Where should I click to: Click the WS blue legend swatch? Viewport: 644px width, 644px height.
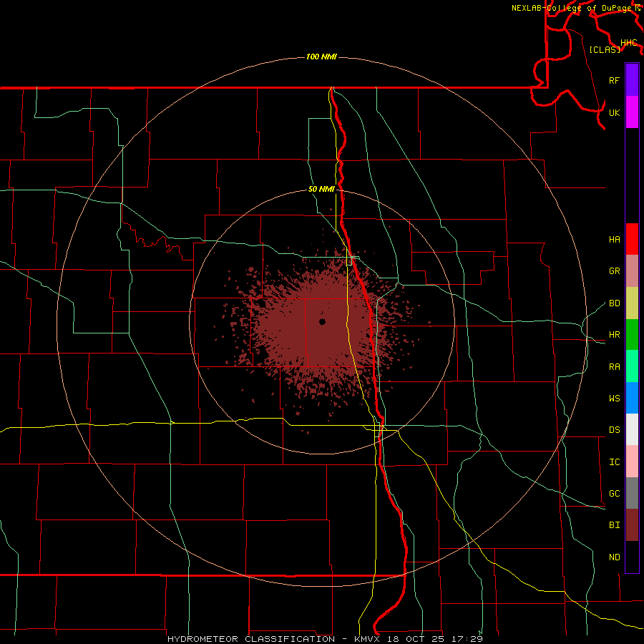click(632, 398)
